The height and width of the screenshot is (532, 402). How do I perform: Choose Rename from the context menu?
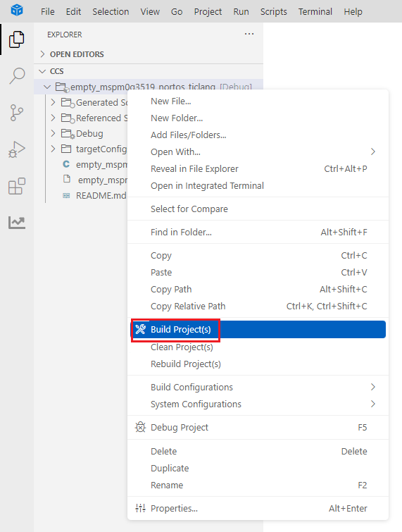pyautogui.click(x=258, y=485)
